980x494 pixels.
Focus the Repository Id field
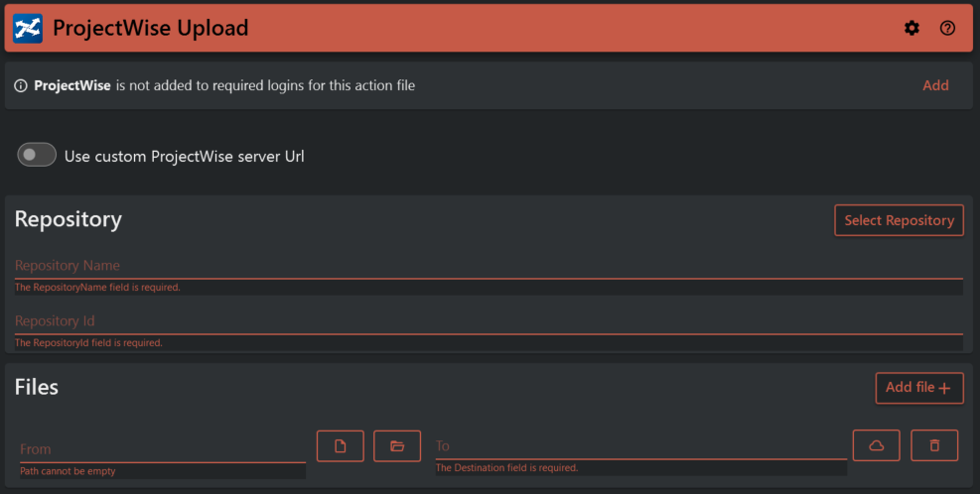(489, 321)
